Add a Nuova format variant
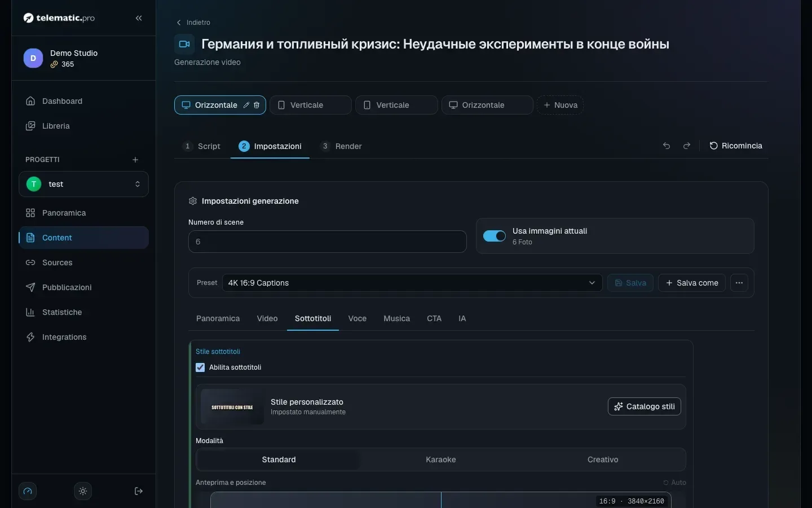 click(560, 105)
